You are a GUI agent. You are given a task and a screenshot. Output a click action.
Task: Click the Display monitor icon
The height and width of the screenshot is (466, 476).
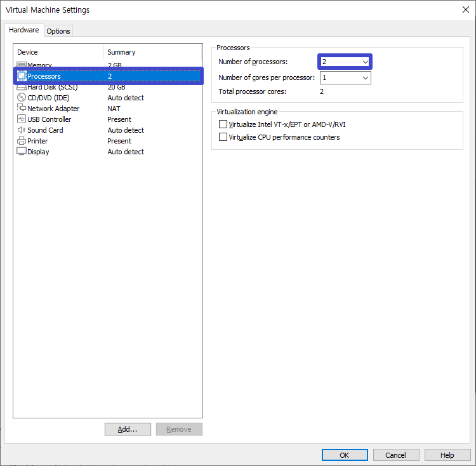point(21,151)
